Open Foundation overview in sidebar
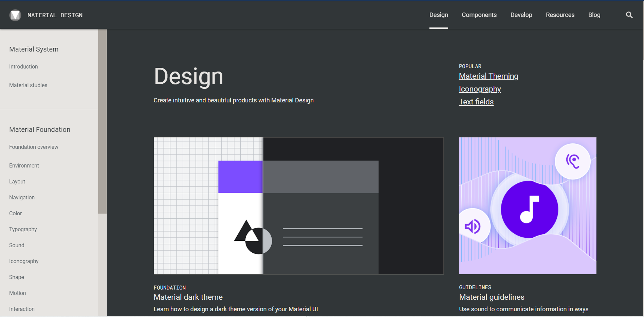 point(34,147)
